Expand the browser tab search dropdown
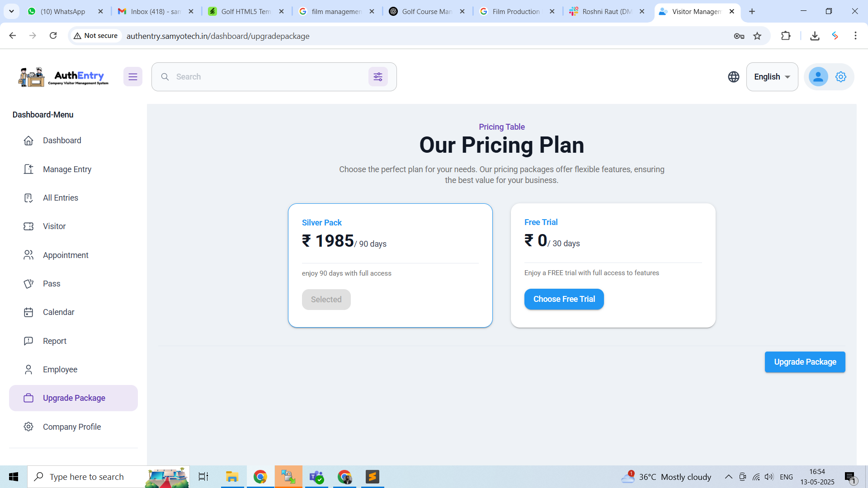The image size is (868, 488). pyautogui.click(x=12, y=11)
